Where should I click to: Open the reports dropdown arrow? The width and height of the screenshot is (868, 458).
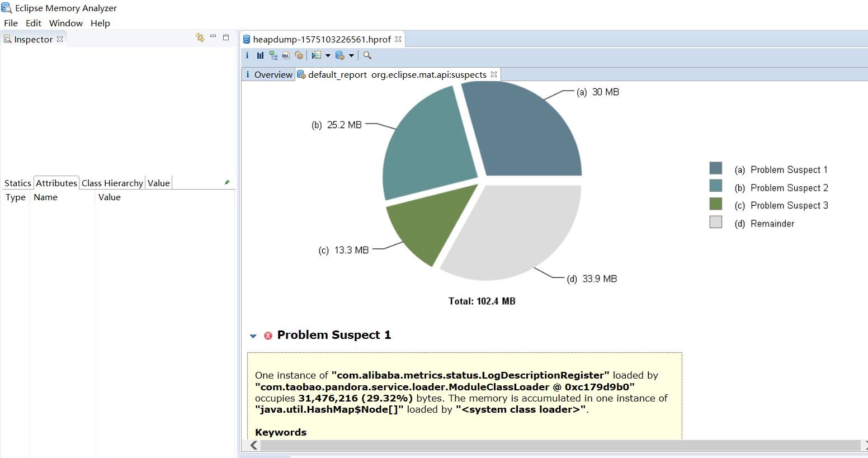click(328, 55)
